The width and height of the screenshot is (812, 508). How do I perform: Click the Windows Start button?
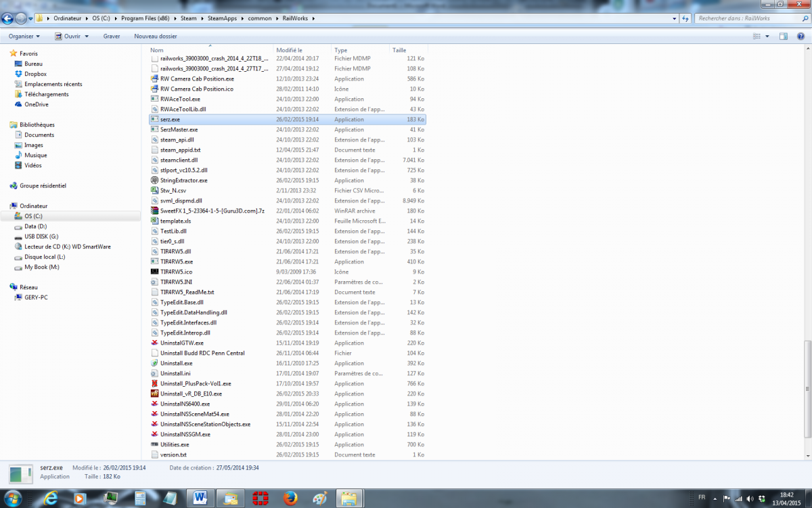point(13,498)
